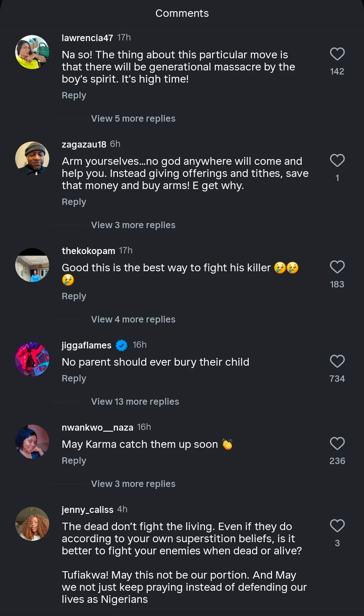Open zagazau18's profile picture

coord(32,158)
